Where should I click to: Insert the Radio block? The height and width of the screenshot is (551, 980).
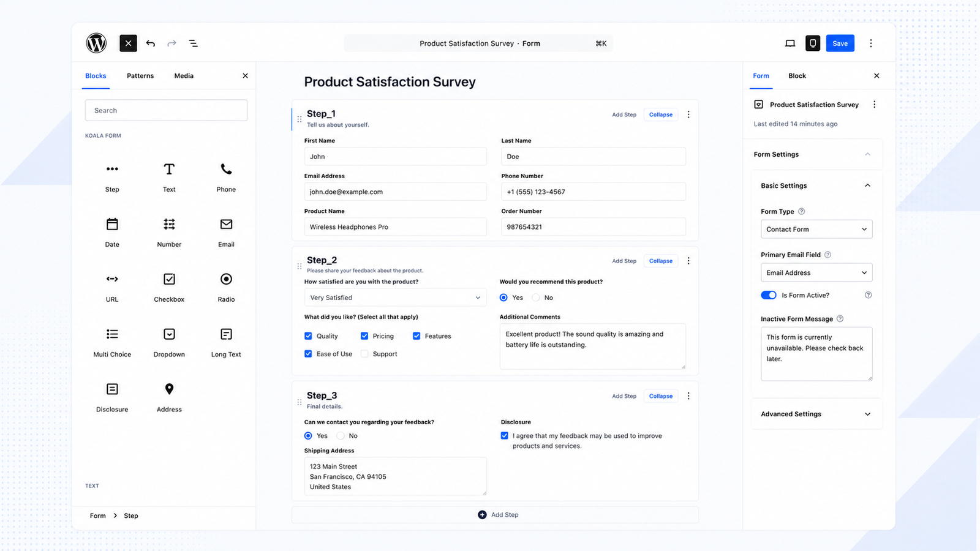pyautogui.click(x=226, y=287)
